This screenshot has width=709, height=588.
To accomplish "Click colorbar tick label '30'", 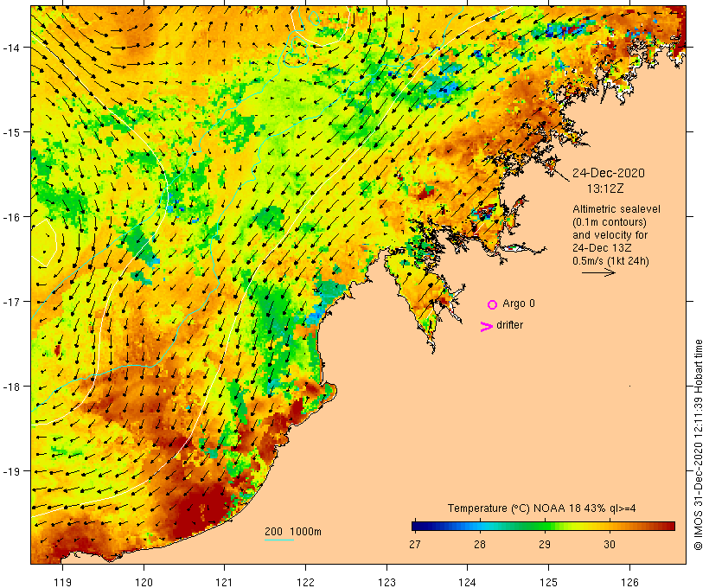I will tap(610, 544).
